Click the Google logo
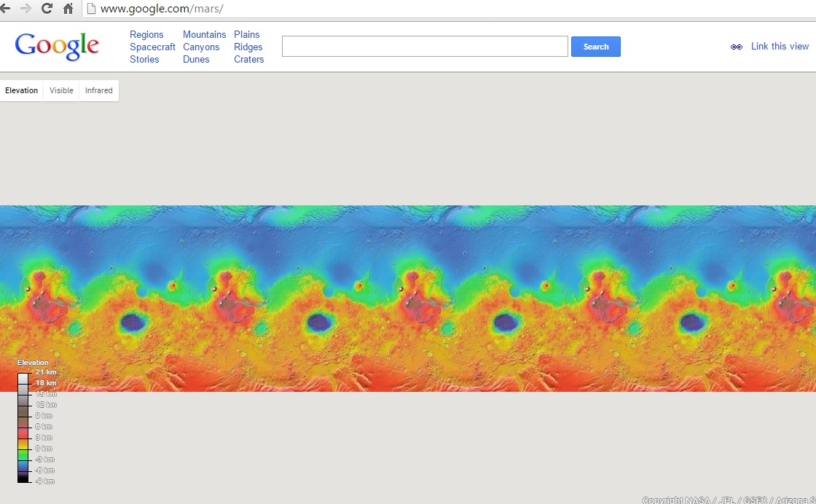The height and width of the screenshot is (504, 816). point(57,47)
